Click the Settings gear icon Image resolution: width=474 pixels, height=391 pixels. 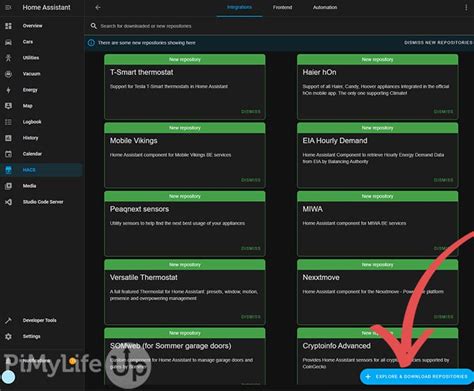8,336
